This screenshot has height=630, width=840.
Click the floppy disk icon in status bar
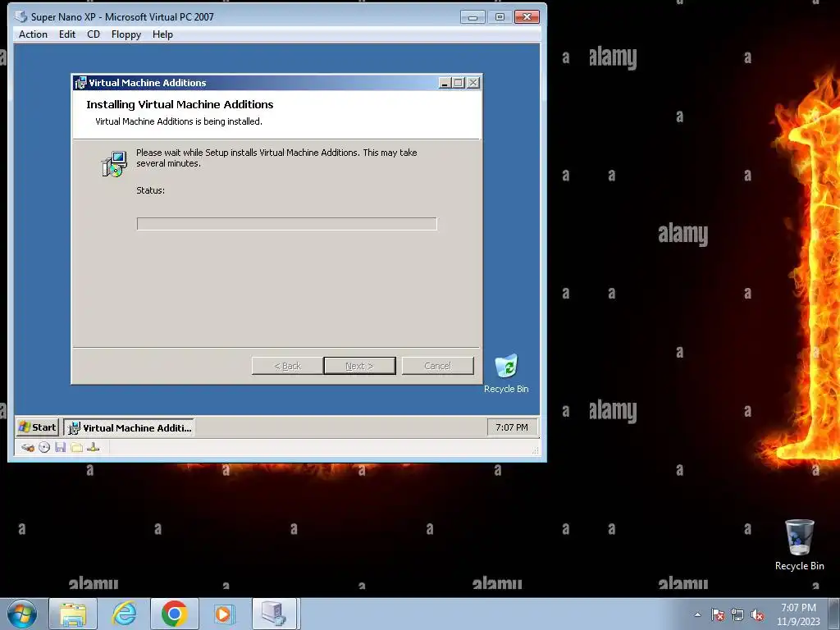click(61, 447)
